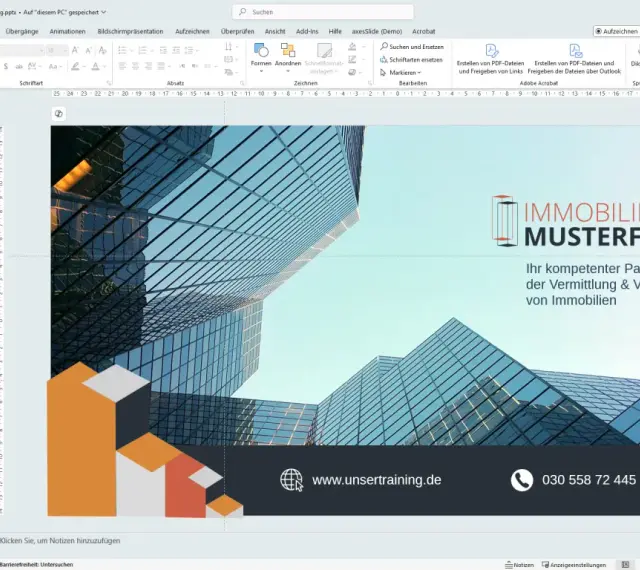This screenshot has height=570, width=640.
Task: Expand the saved location dropdown in title
Action: point(104,12)
